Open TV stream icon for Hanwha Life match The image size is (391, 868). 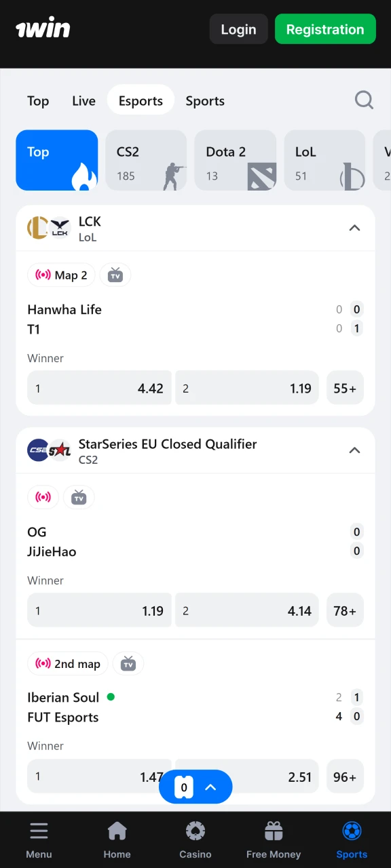coord(115,275)
